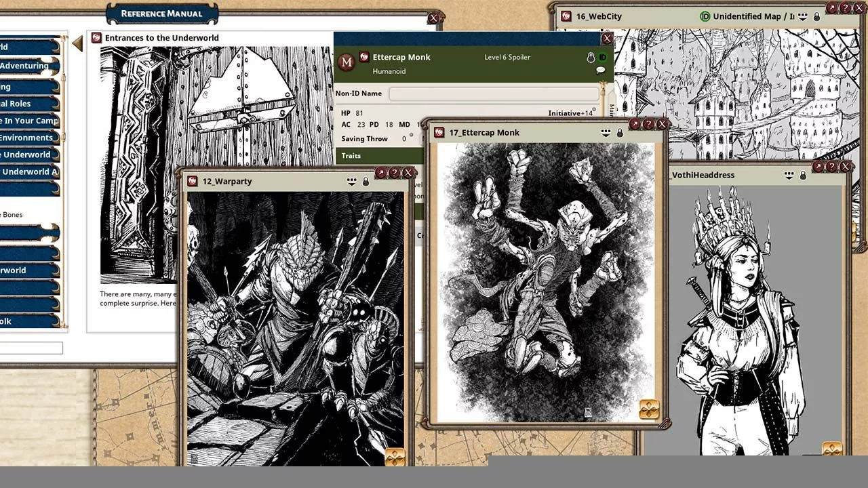Open the toolbar dropdown of 16_WebCity map
This screenshot has width=868, height=488.
click(802, 16)
